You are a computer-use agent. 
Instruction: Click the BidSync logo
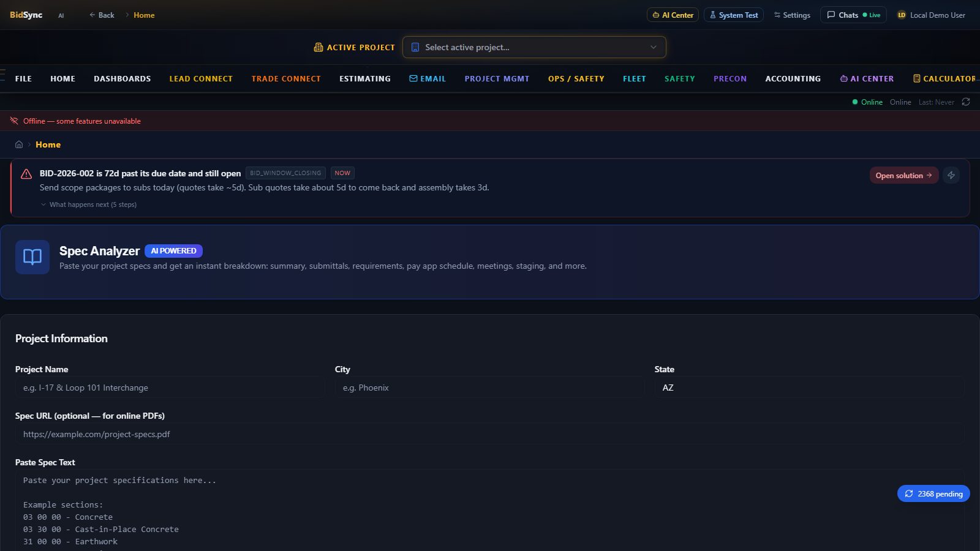pos(26,15)
